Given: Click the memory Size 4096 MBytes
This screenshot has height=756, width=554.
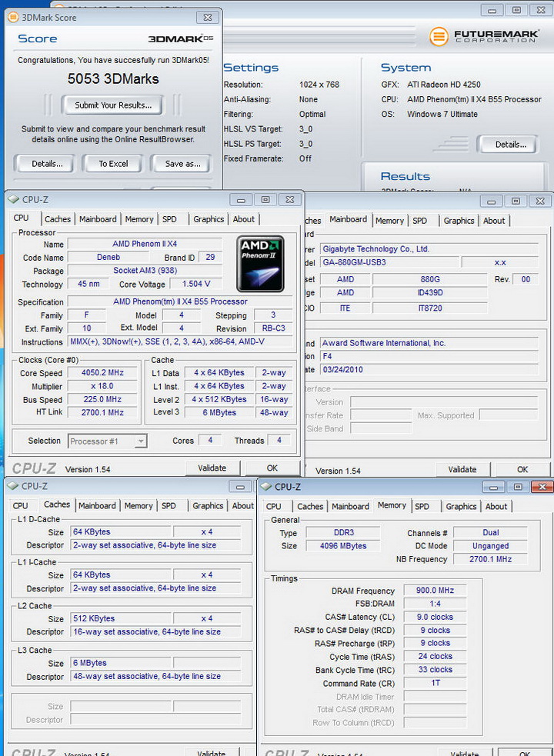Looking at the screenshot, I should point(343,546).
